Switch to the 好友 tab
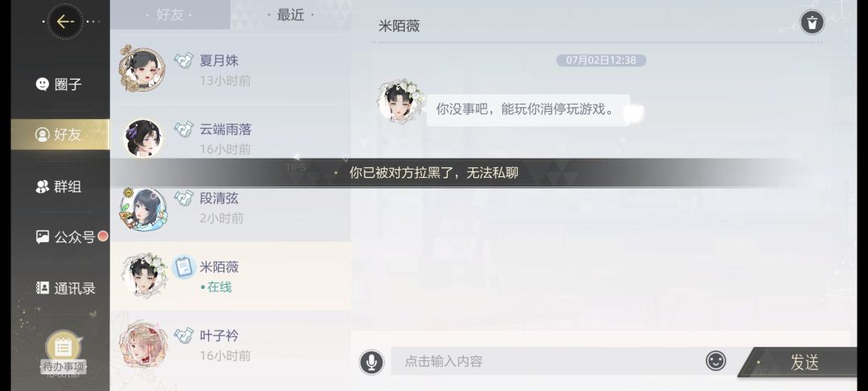Screen dimensions: 868x391 click(x=170, y=15)
